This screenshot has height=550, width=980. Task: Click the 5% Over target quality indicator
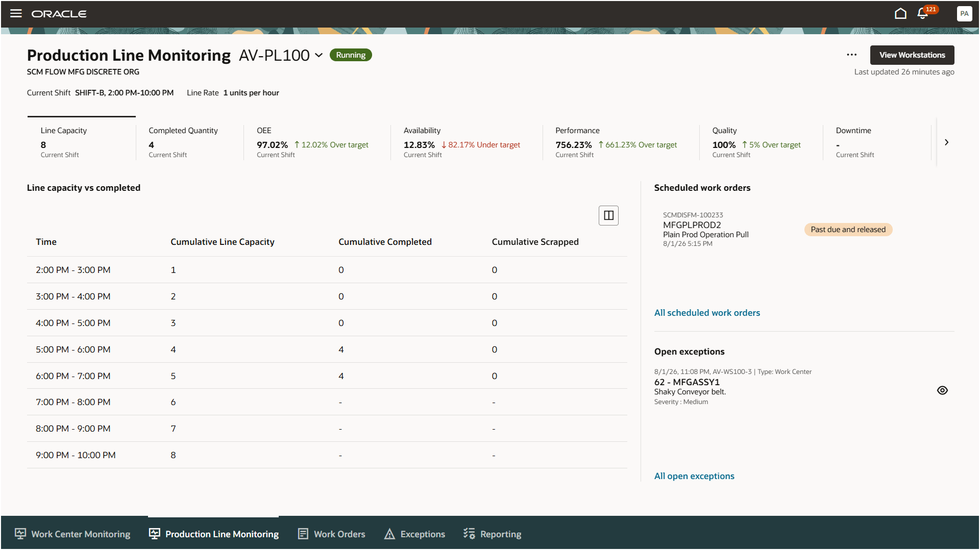point(771,145)
